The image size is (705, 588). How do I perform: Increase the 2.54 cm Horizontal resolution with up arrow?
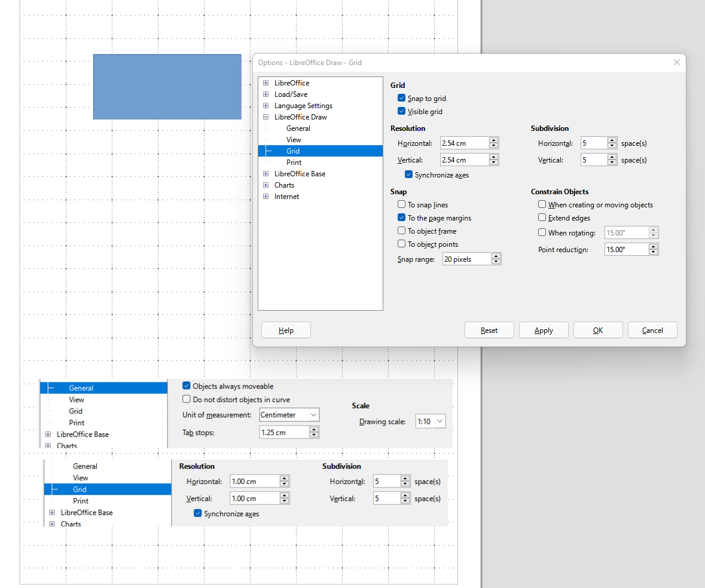[x=494, y=140]
